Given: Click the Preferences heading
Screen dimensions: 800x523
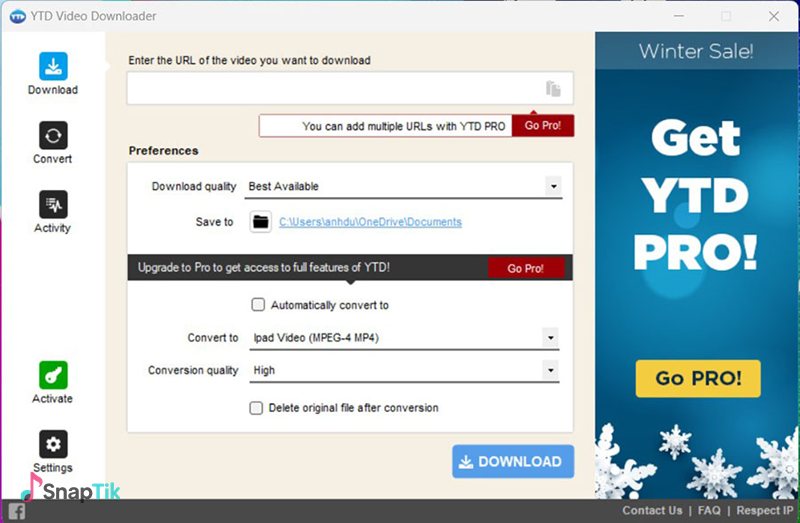Looking at the screenshot, I should click(x=163, y=151).
